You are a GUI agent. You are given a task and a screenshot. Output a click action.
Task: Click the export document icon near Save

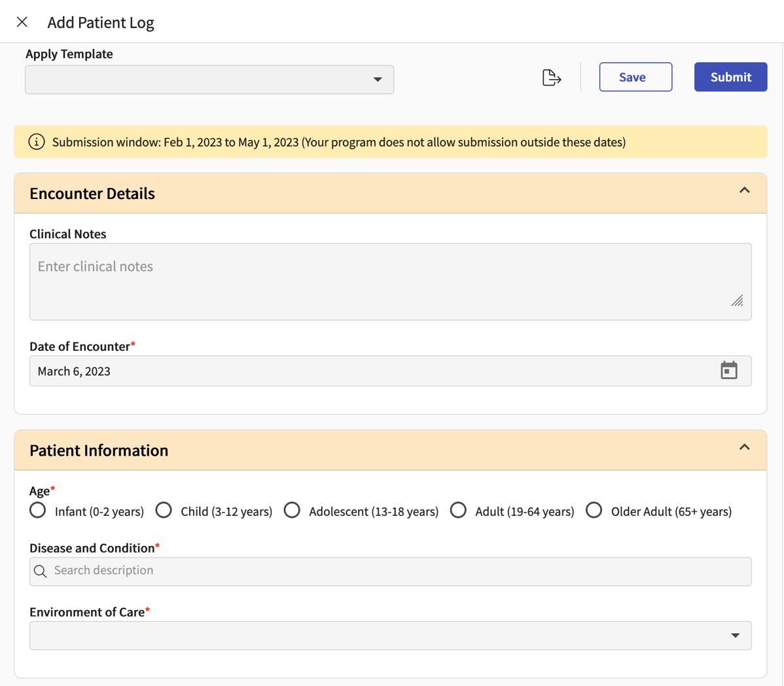click(551, 77)
